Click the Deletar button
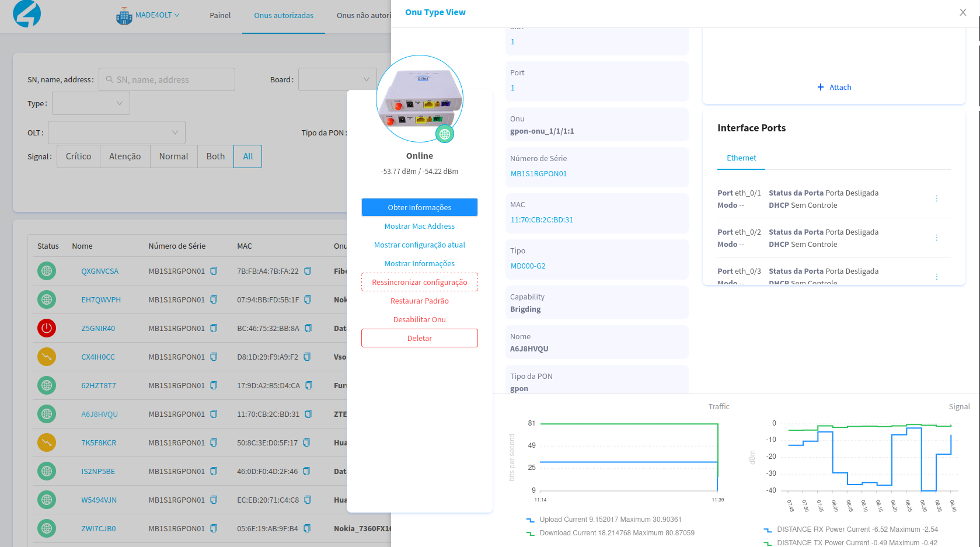 pos(419,338)
